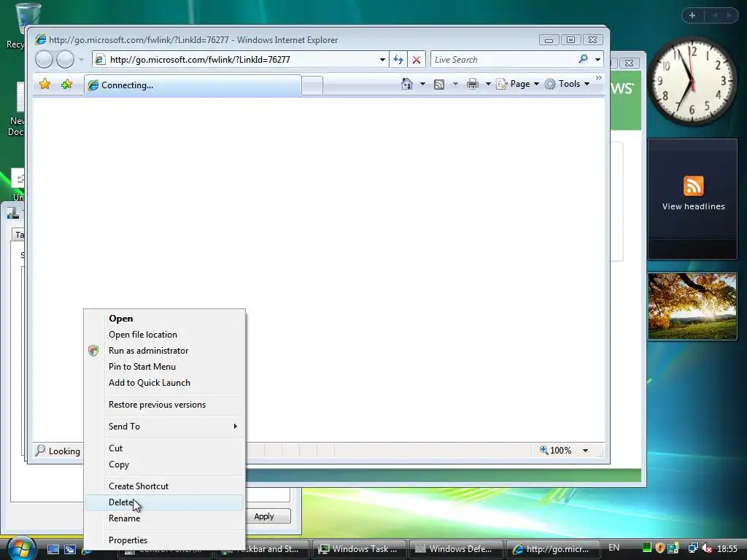Expand the Feeds dropdown arrow
Viewport: 747px width, 560px height.
(455, 85)
